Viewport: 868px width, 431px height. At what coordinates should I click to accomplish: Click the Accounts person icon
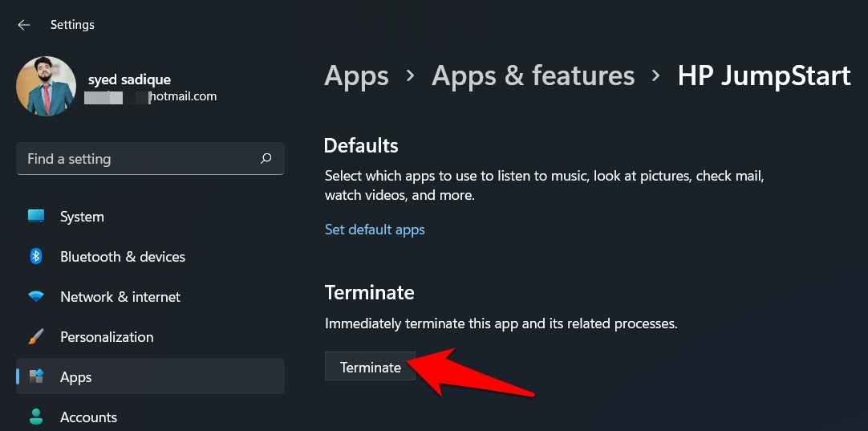(36, 417)
